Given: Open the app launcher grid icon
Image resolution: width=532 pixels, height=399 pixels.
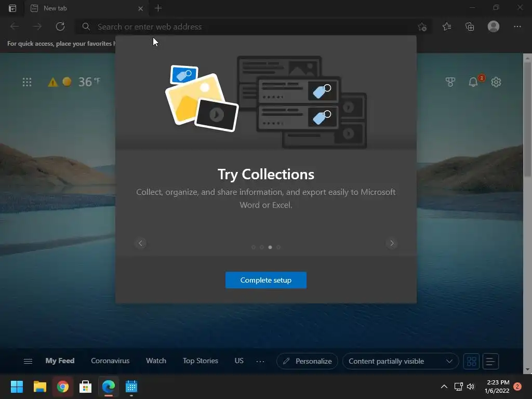Looking at the screenshot, I should click(x=27, y=82).
